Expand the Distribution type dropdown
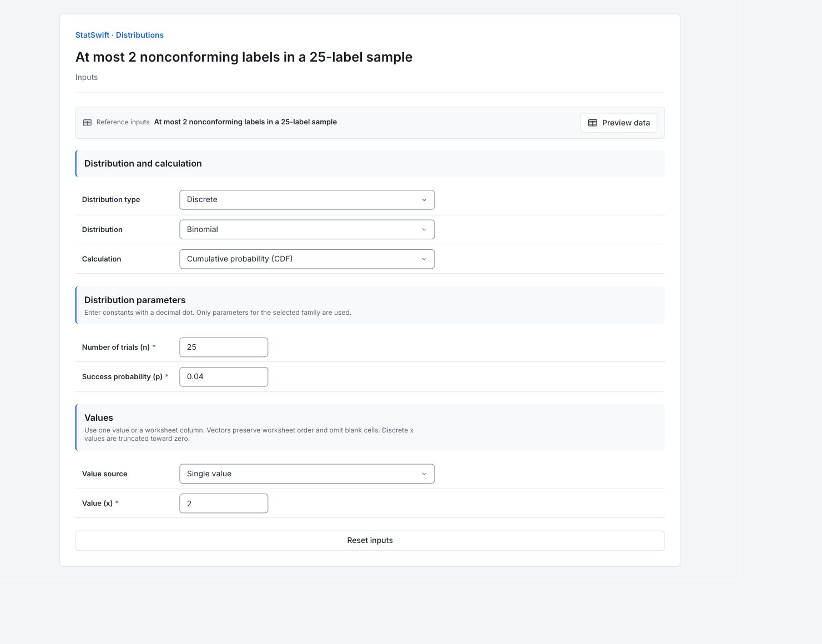 307,200
